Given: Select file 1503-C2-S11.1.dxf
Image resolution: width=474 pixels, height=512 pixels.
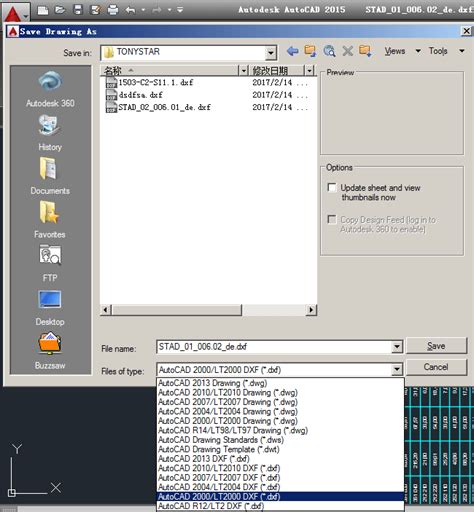Looking at the screenshot, I should [x=149, y=82].
